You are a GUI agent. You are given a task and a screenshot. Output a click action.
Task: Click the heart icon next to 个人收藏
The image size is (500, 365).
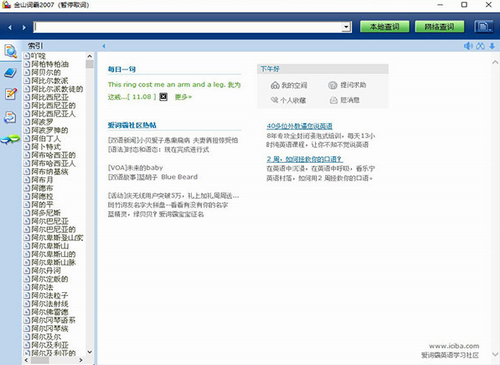275,100
